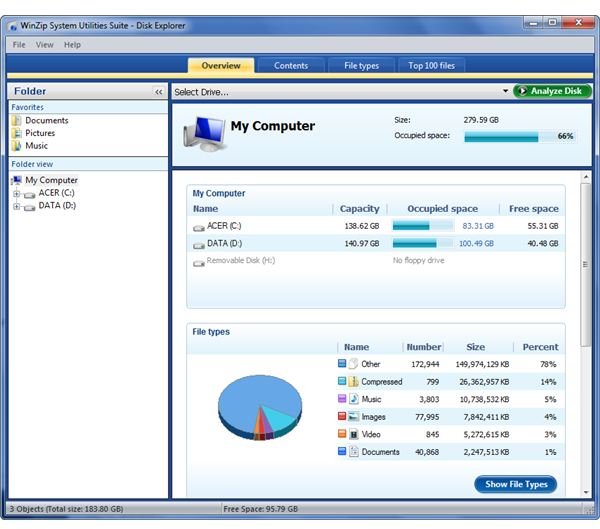Click play arrow icon on Analyze Disk
The image size is (600, 529).
[x=522, y=91]
